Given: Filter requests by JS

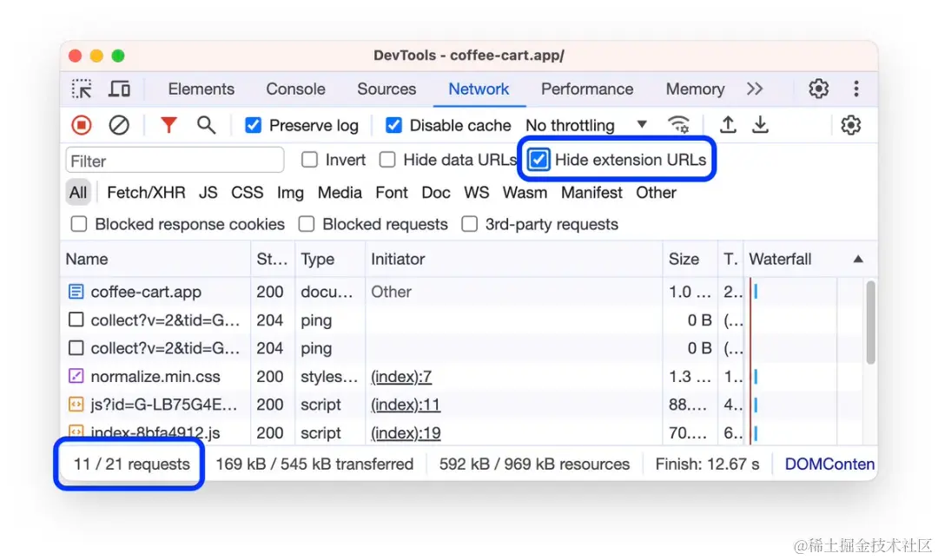Looking at the screenshot, I should click(x=208, y=193).
